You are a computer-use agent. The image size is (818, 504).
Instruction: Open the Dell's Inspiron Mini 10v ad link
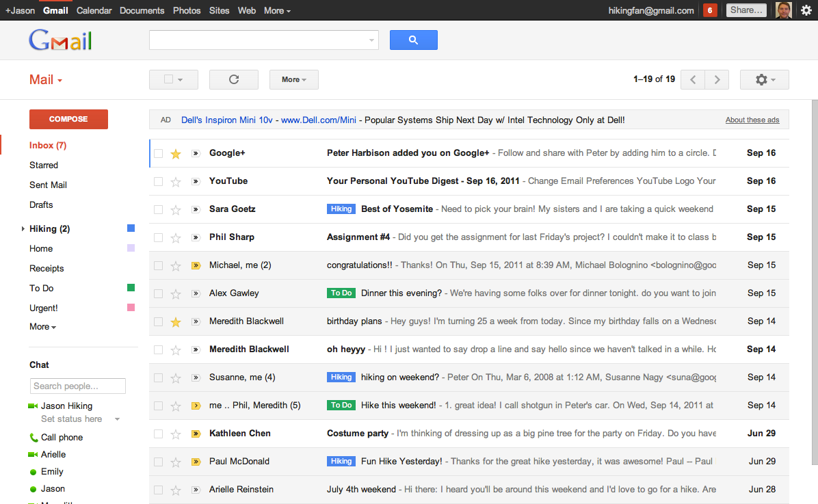[227, 120]
